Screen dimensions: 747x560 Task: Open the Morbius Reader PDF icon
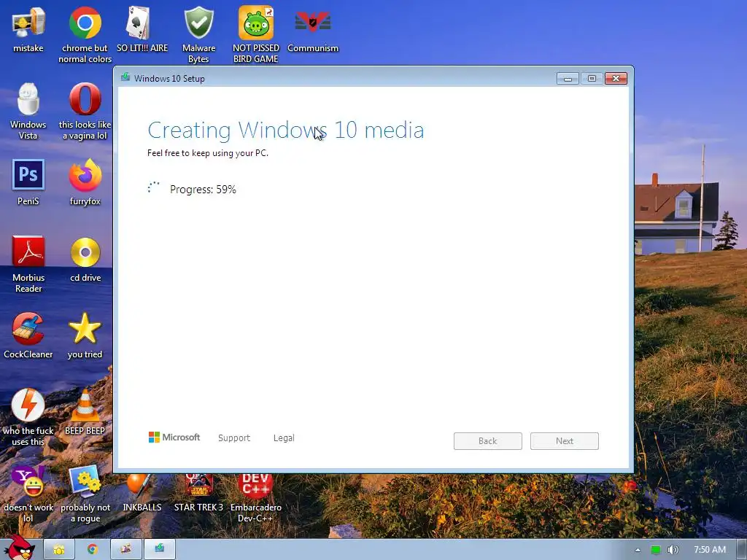[x=28, y=251]
